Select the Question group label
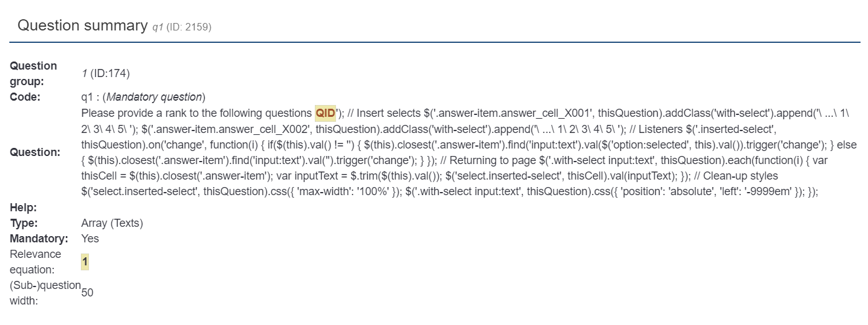The width and height of the screenshot is (868, 325). pos(33,73)
